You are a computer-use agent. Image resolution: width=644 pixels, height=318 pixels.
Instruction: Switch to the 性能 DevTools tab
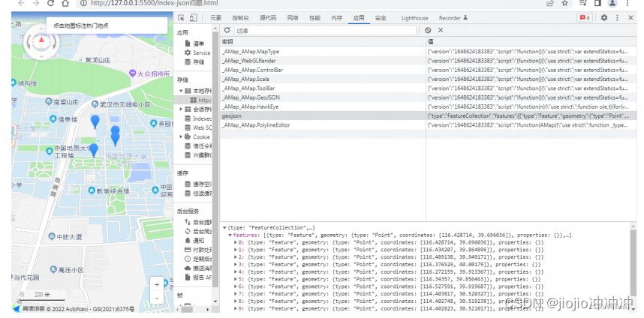click(314, 18)
